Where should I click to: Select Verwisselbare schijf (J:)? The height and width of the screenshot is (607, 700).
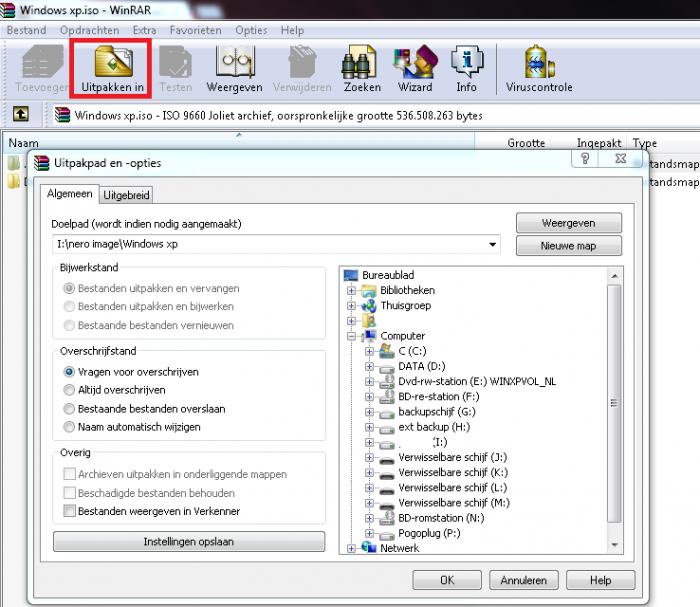point(452,457)
